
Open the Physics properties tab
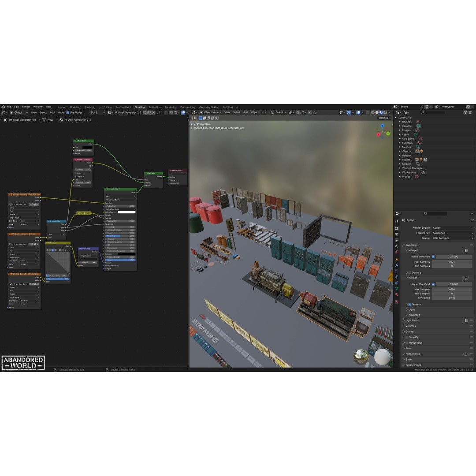click(397, 277)
